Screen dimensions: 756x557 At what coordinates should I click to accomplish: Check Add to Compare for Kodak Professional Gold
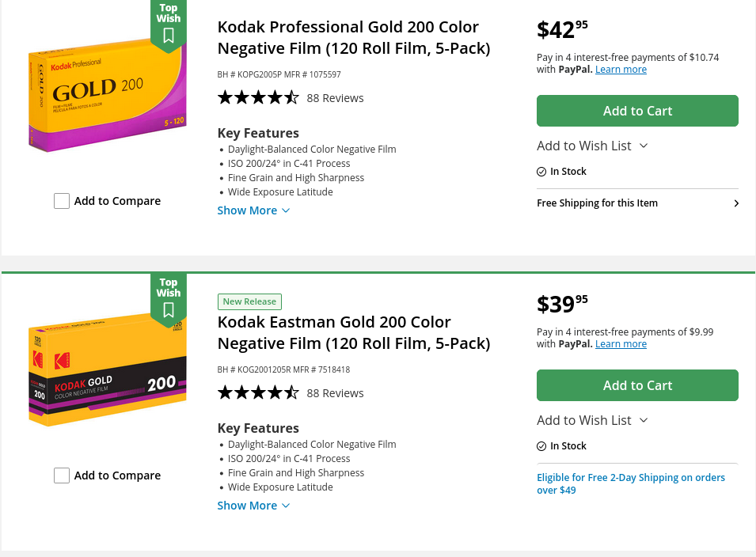62,201
